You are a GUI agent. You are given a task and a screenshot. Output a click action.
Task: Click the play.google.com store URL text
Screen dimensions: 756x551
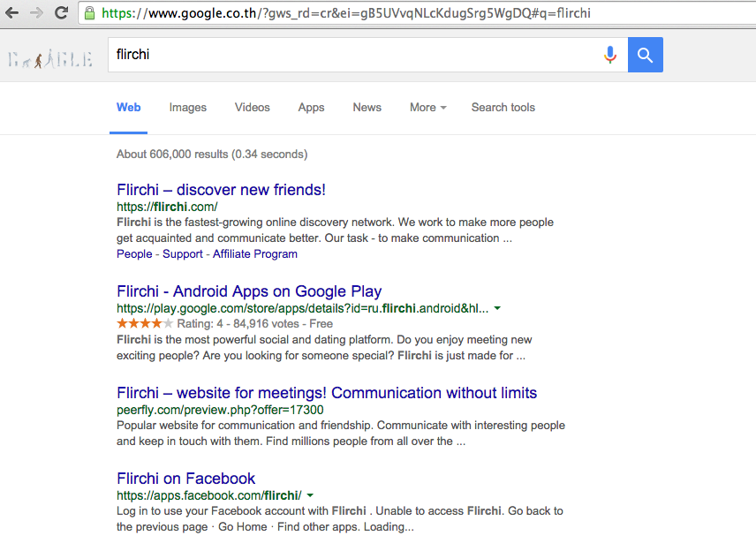tap(302, 308)
